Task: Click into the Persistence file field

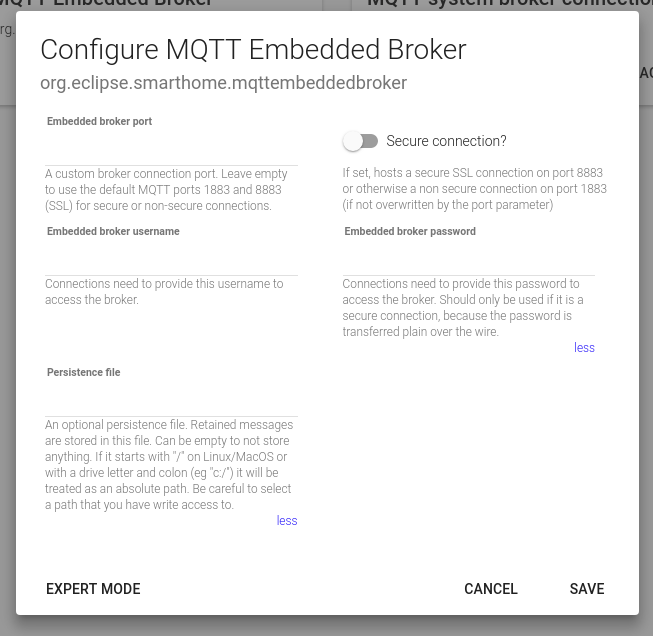Action: coord(171,402)
